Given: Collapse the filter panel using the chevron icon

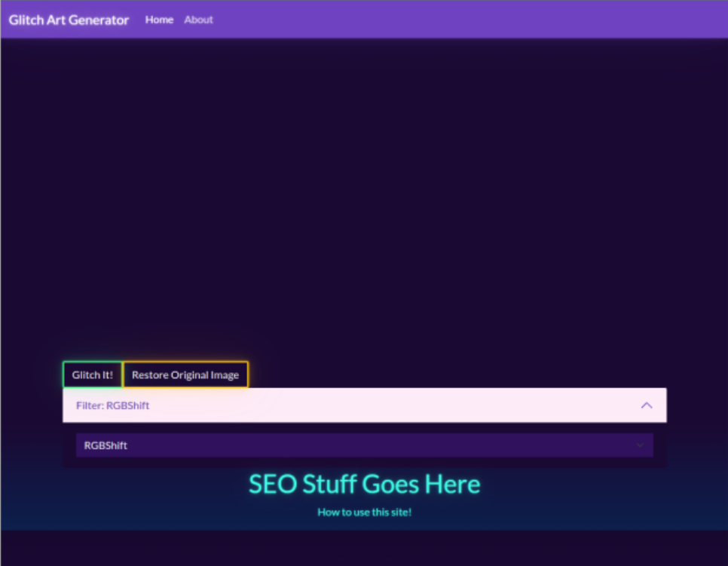Looking at the screenshot, I should 646,405.
